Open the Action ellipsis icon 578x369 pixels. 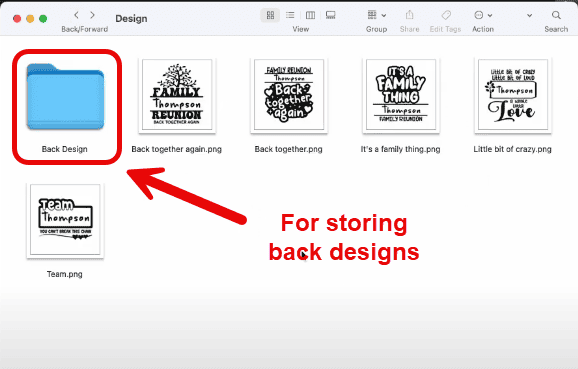point(478,15)
